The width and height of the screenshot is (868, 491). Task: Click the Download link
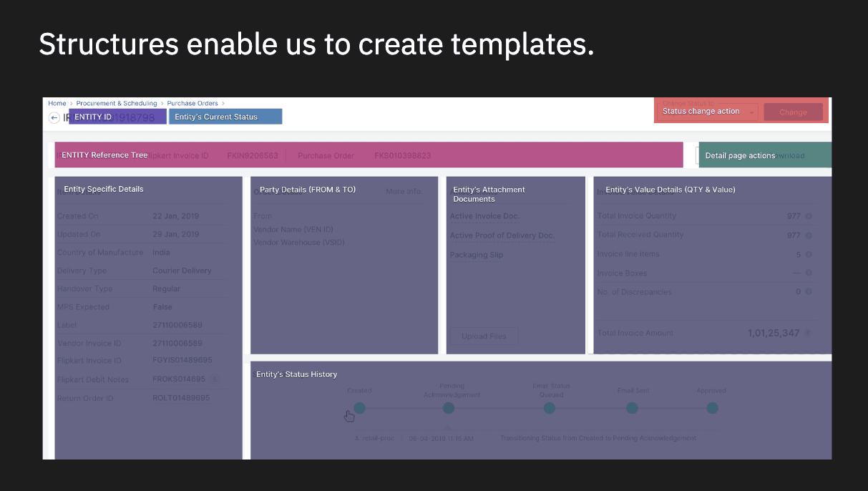[787, 155]
